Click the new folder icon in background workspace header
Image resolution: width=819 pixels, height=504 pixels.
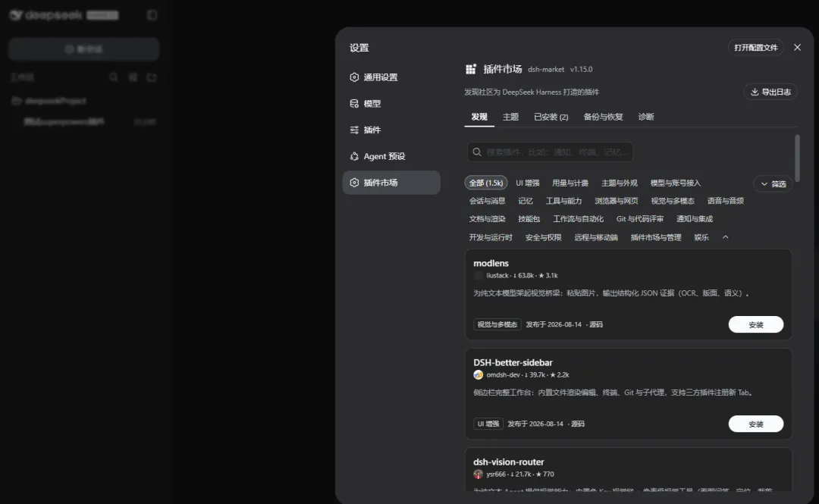point(152,77)
